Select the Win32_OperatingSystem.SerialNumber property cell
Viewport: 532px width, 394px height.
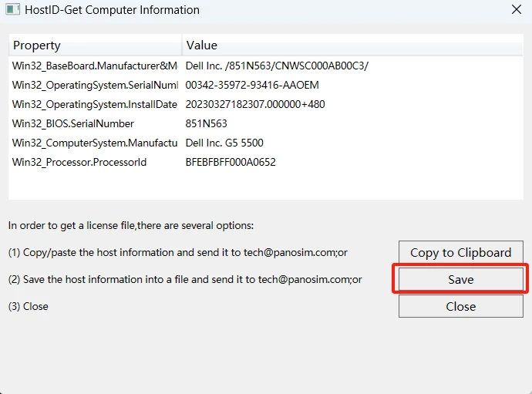click(94, 85)
